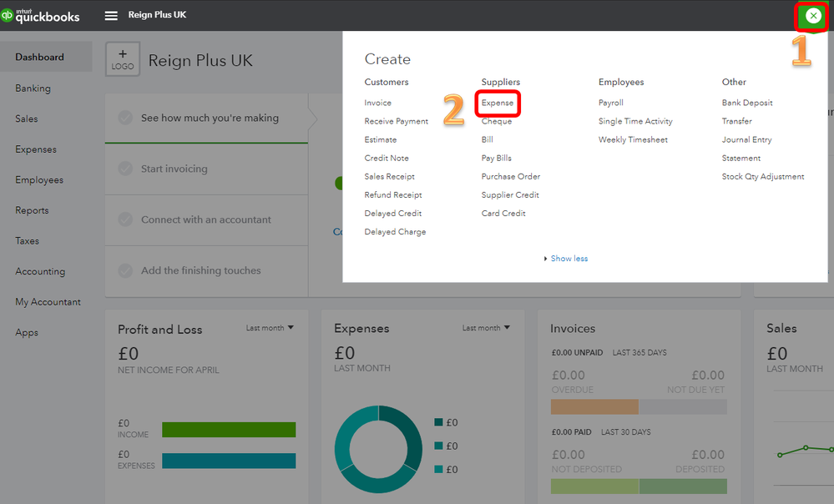Select Statement under Other
834x504 pixels.
click(x=741, y=158)
